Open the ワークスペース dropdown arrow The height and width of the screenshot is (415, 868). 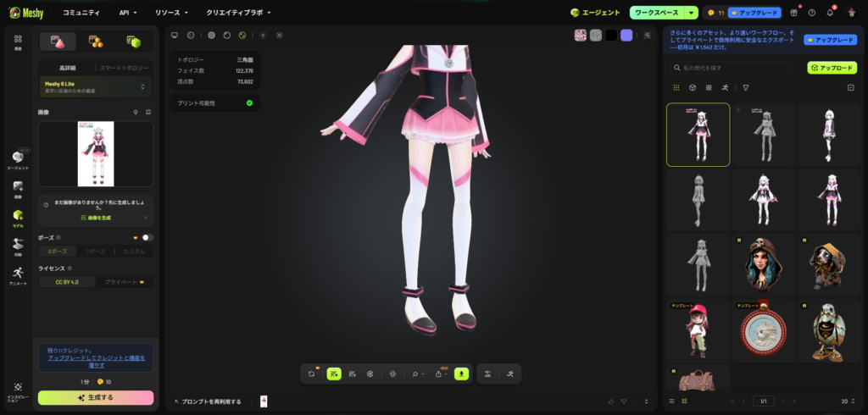[692, 12]
